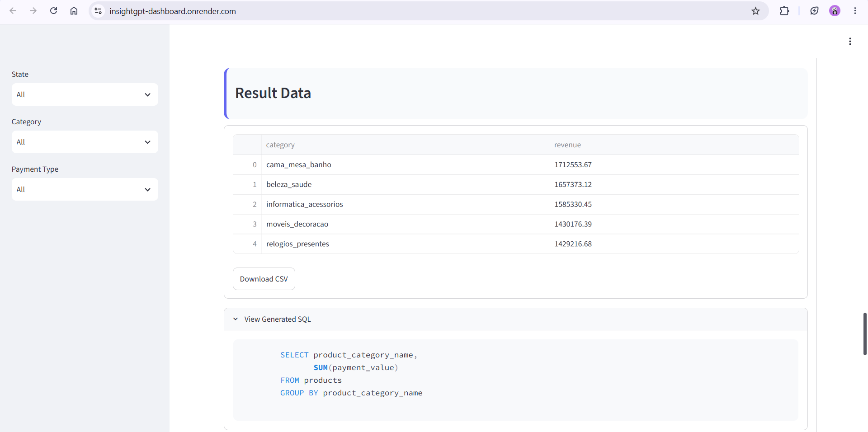Viewport: 868px width, 432px height.
Task: Open the Payment Type dropdown
Action: pyautogui.click(x=85, y=189)
